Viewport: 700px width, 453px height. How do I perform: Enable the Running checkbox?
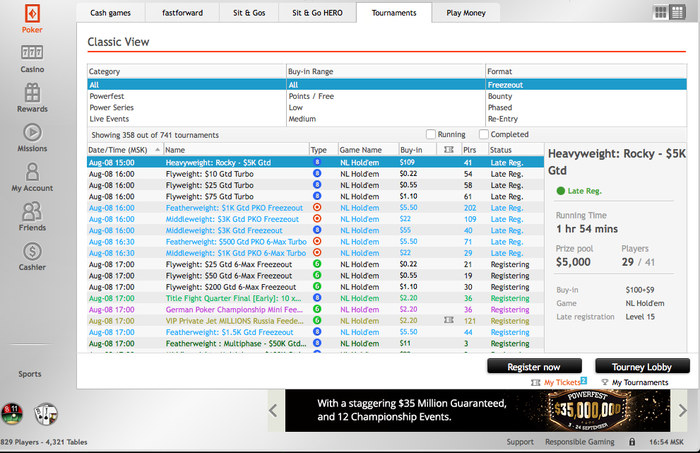[x=431, y=134]
